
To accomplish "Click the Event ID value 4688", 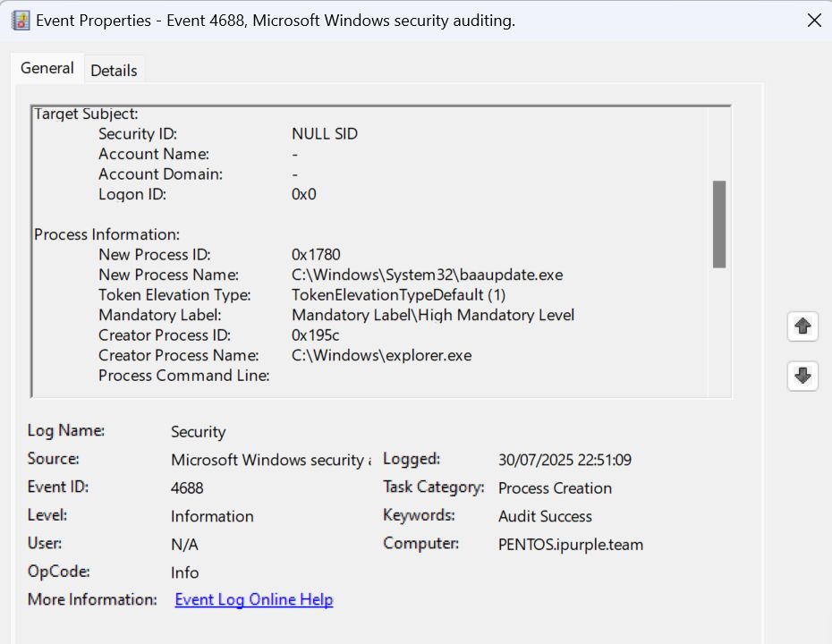I will 187,488.
